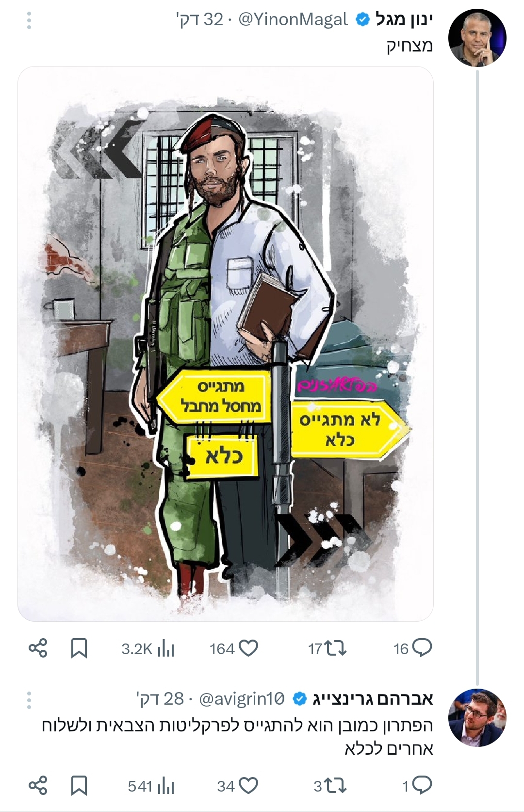Screen dimensions: 524x812
Task: Share Yinon Magal's tweet via share icon
Action: [38, 648]
